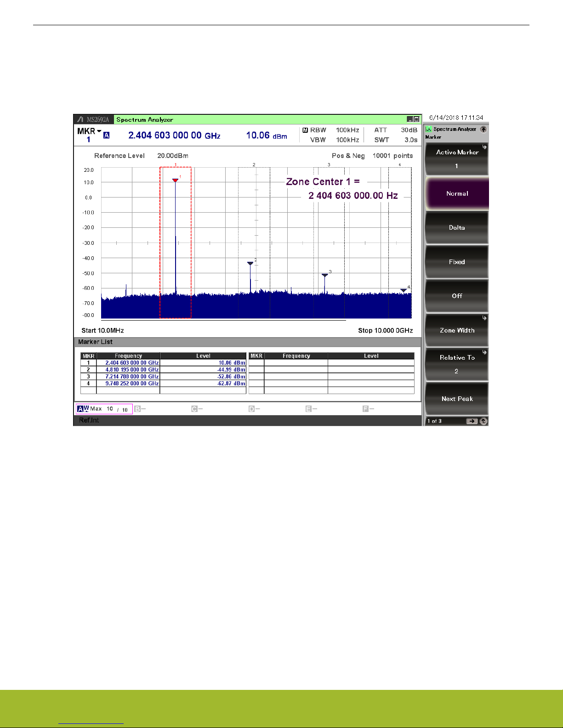Click the Stop 10.000 0GHz label
Viewport: 563px width, 728px height.
[385, 330]
